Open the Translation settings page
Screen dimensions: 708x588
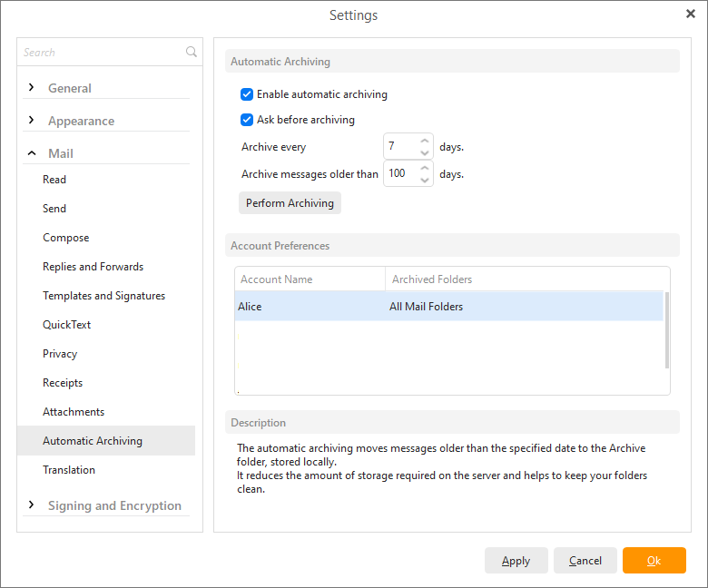69,470
